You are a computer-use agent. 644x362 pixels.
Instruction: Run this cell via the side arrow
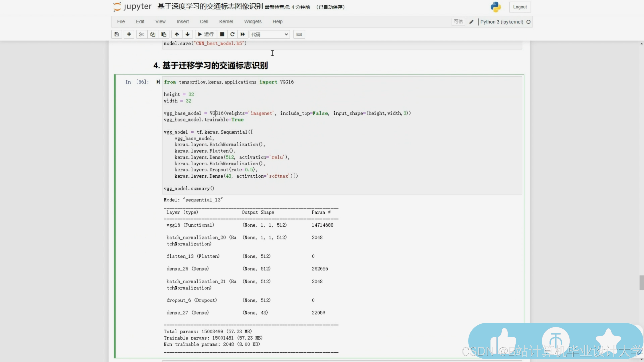pos(158,82)
